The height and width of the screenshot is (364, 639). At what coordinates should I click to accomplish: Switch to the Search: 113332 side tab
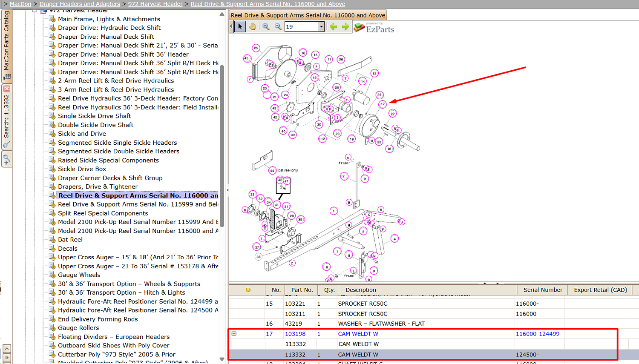7,116
